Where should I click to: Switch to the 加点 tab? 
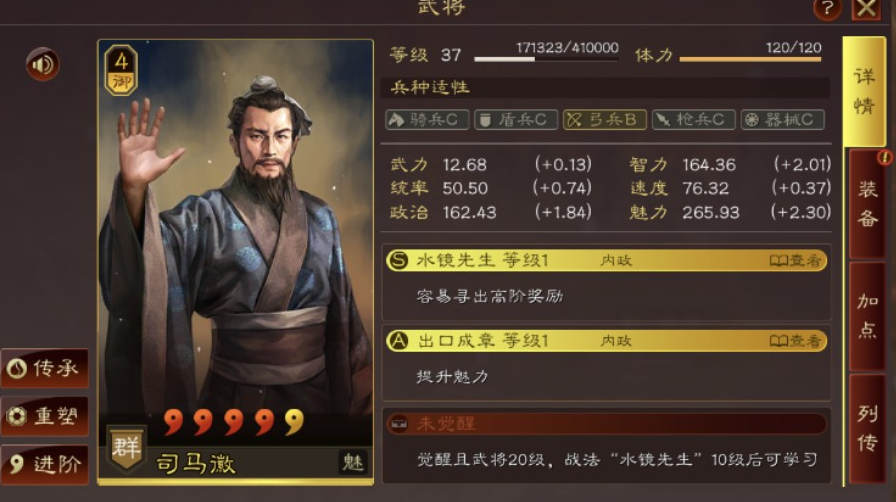click(867, 316)
